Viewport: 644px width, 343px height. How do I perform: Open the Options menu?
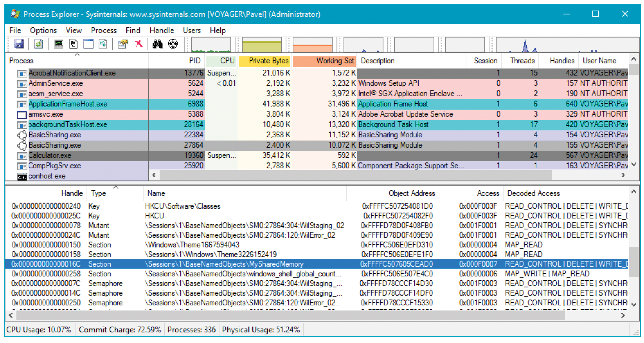coord(43,30)
